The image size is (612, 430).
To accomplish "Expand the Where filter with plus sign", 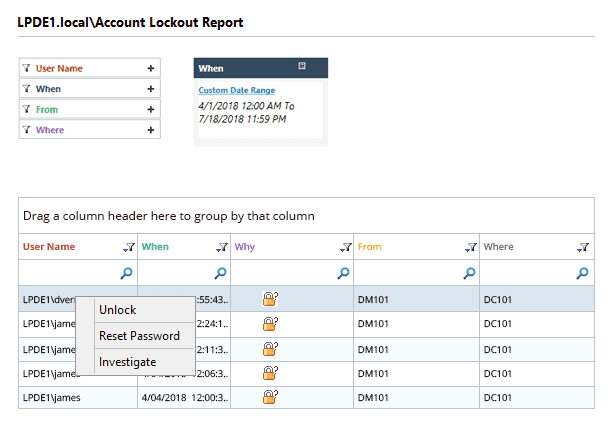I will click(x=151, y=130).
